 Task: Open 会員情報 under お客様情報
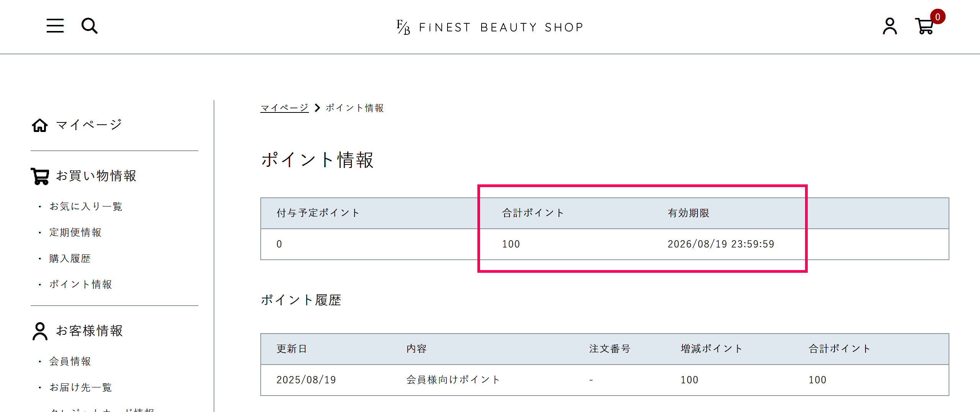69,361
